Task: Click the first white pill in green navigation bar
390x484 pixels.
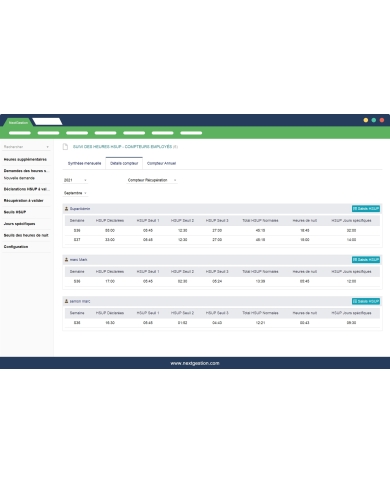Action: click(20, 133)
